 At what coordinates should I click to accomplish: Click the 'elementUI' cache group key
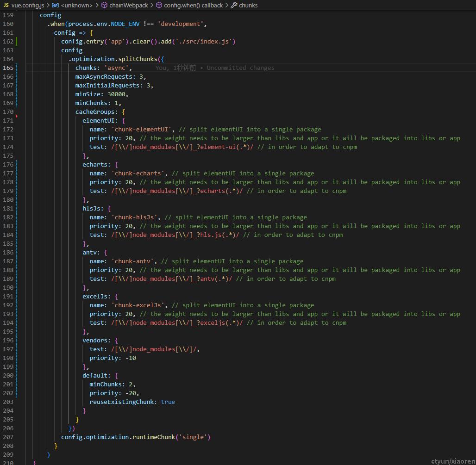click(x=98, y=120)
